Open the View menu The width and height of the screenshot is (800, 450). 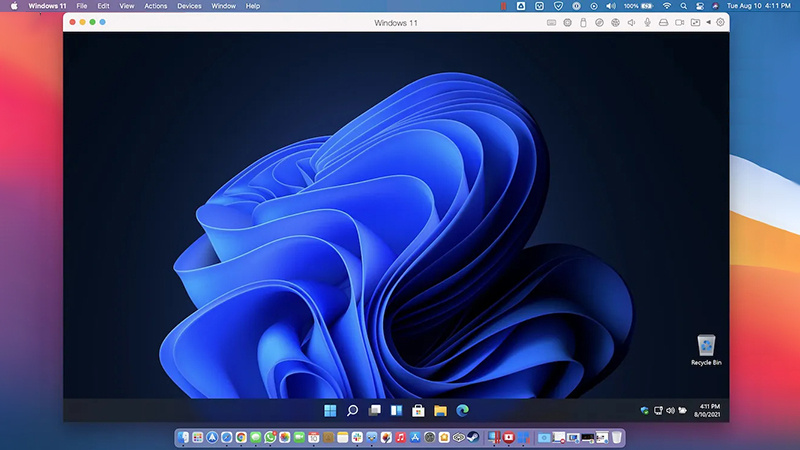click(127, 6)
